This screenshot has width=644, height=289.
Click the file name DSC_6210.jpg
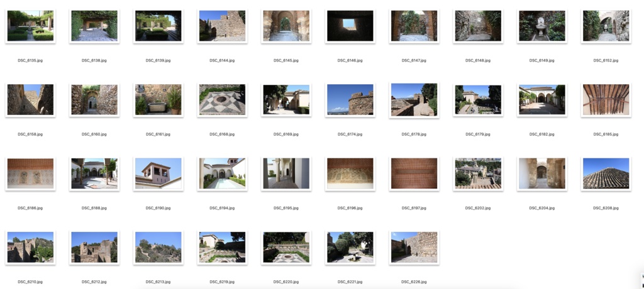30,282
